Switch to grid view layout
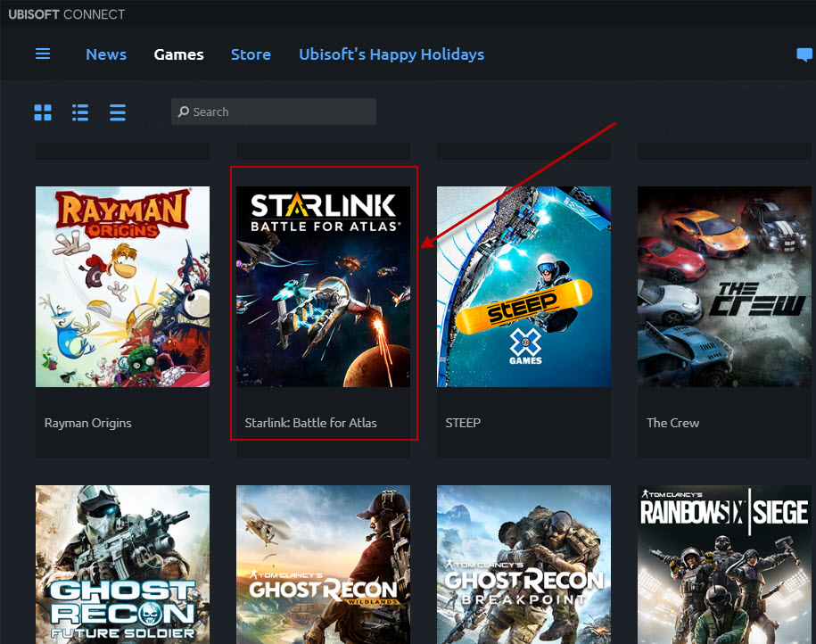816x644 pixels. point(43,111)
